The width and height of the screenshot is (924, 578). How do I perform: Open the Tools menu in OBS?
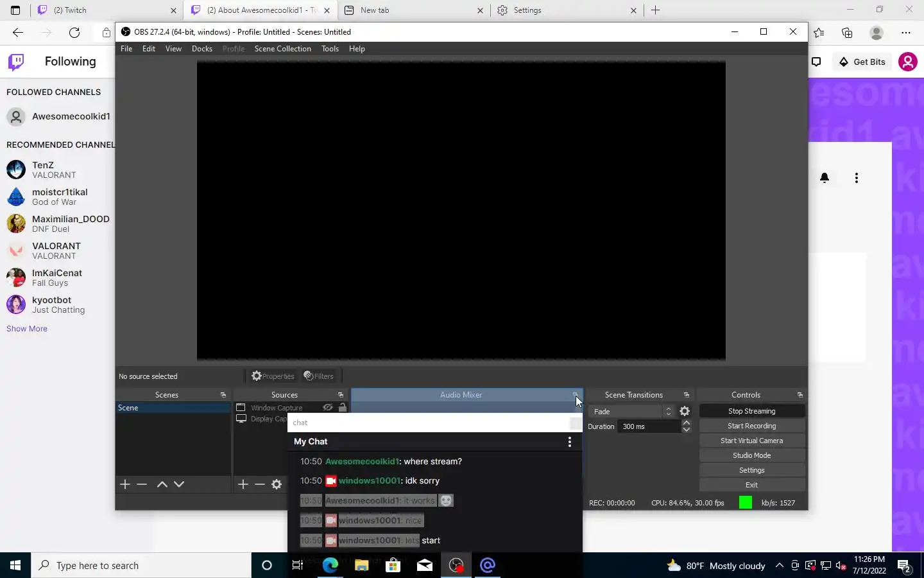(330, 49)
